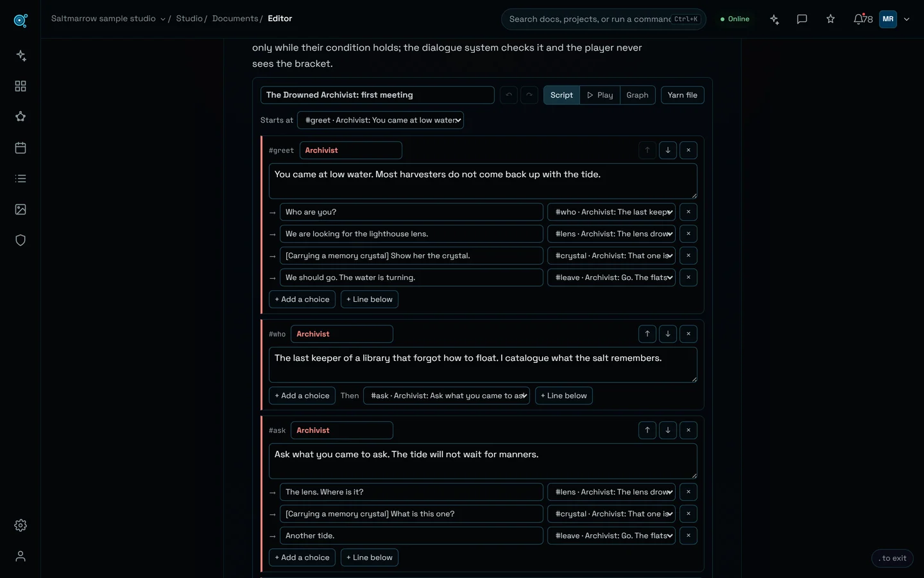The width and height of the screenshot is (924, 578).
Task: Click the search docs and commands field
Action: [x=603, y=19]
